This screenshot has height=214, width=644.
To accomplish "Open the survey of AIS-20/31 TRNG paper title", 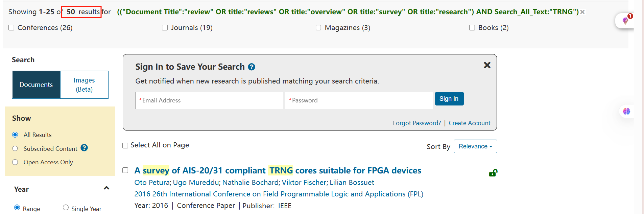I will [278, 170].
